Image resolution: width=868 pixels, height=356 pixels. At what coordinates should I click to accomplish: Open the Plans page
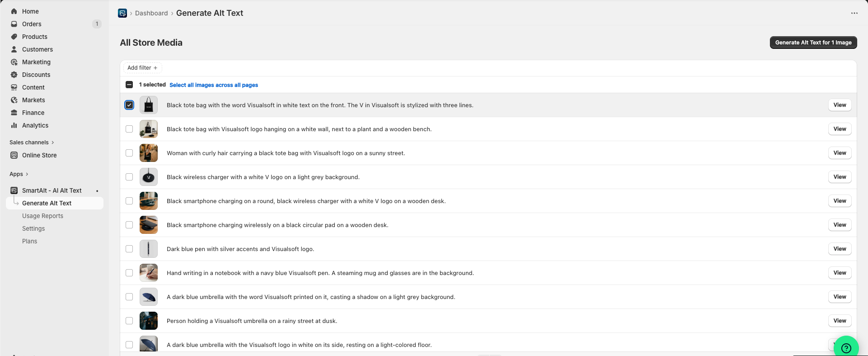point(30,241)
